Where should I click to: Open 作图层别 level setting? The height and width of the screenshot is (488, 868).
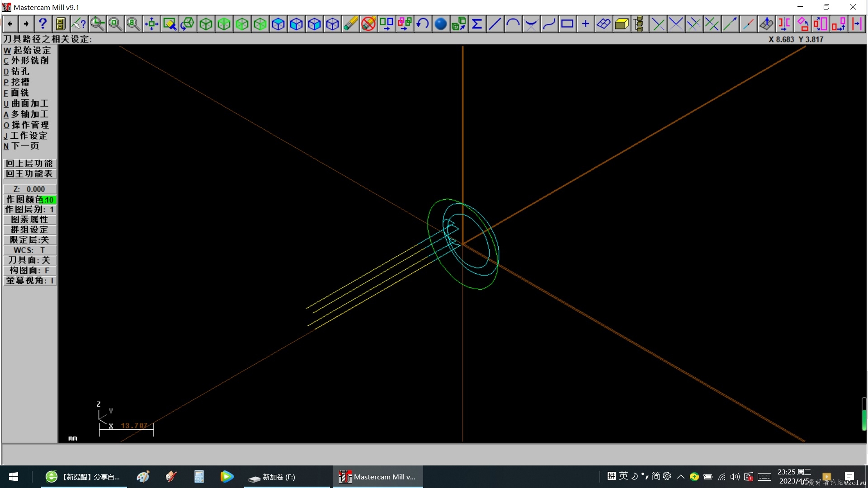[x=30, y=210]
